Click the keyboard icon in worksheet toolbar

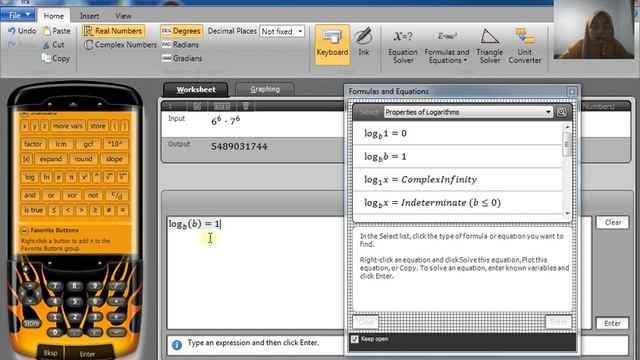(222, 106)
